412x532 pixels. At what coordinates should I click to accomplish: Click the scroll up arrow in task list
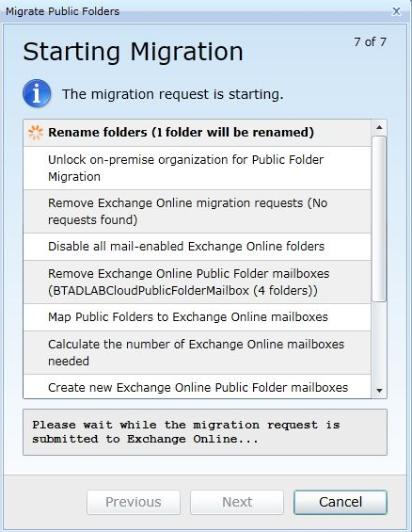tap(379, 127)
